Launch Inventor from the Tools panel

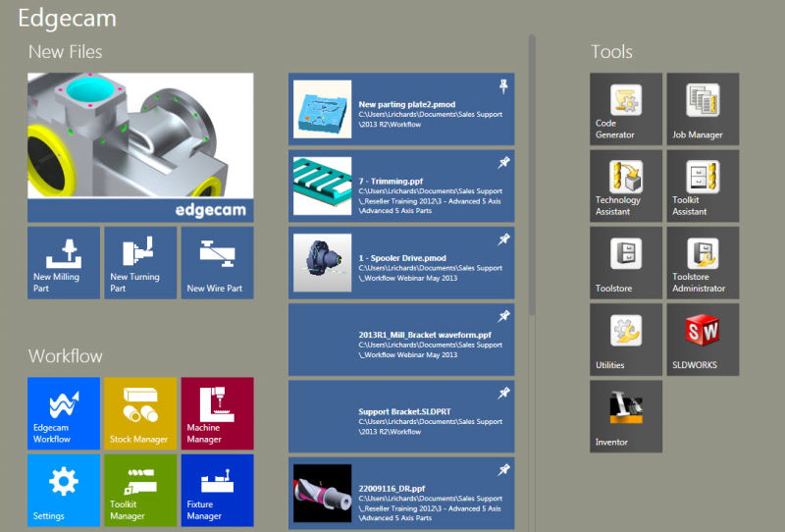(x=626, y=416)
